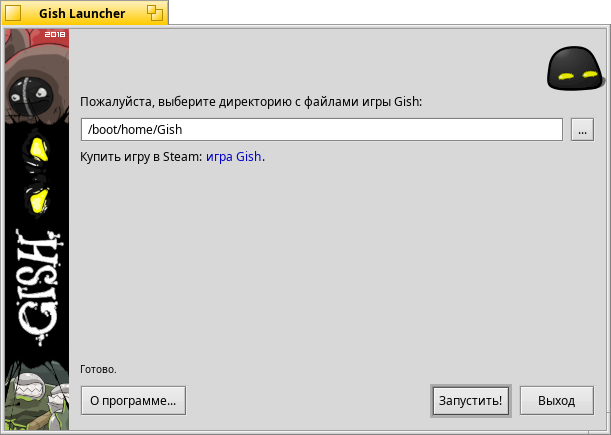Click the Gish Launcher title tab
This screenshot has height=435, width=611.
point(84,12)
